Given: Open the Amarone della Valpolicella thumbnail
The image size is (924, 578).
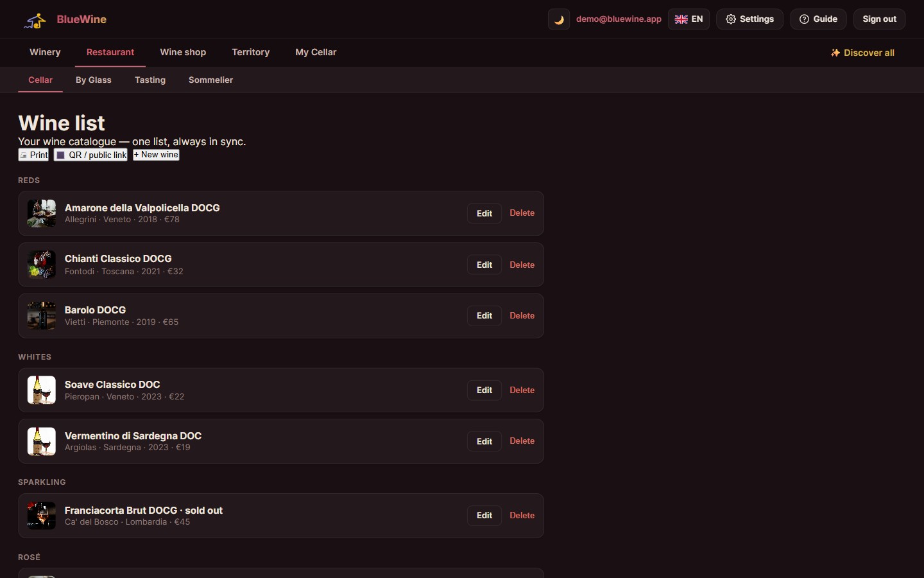Looking at the screenshot, I should click(42, 213).
